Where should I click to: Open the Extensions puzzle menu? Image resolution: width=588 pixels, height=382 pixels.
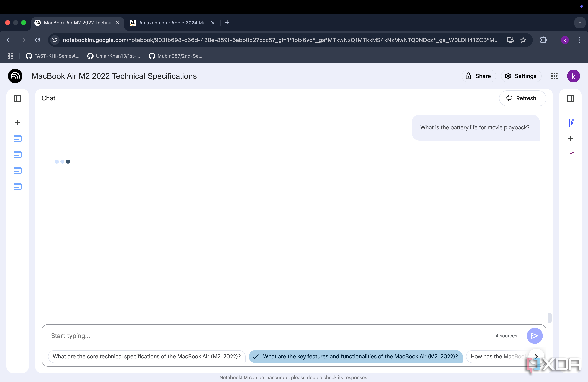tap(543, 40)
